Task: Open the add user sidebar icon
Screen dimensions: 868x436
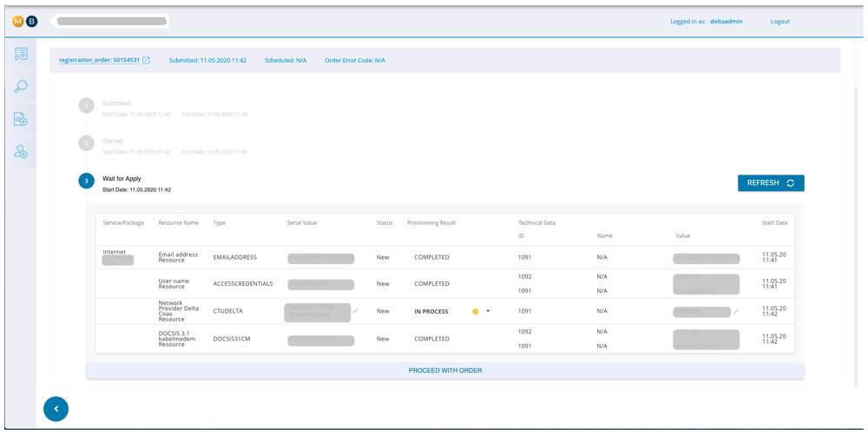Action: pos(21,152)
